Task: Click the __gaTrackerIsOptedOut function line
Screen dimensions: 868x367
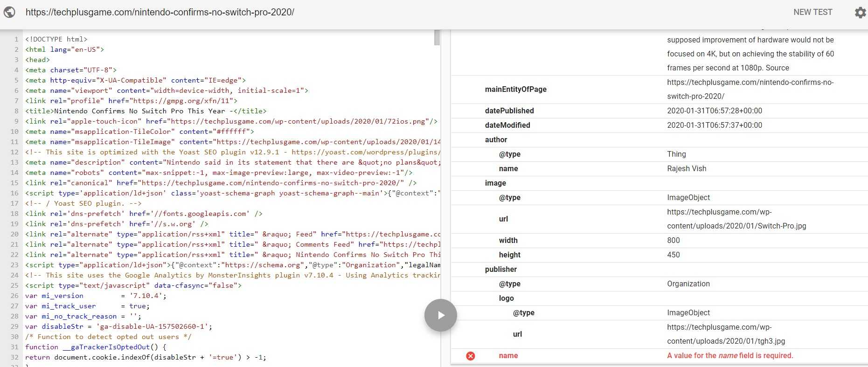Action: click(96, 347)
